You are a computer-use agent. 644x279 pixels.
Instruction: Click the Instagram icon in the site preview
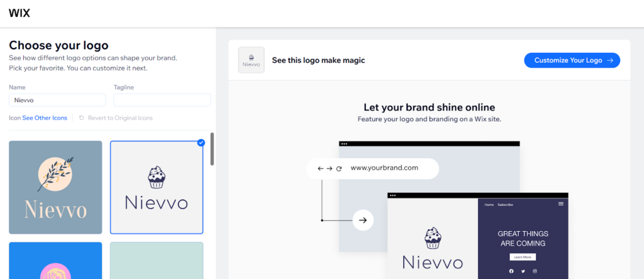[x=535, y=271]
